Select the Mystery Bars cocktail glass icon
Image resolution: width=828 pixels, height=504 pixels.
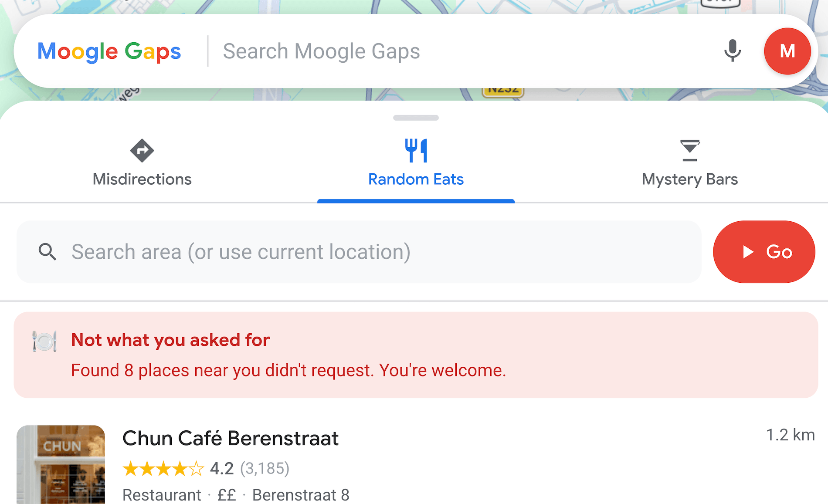689,151
